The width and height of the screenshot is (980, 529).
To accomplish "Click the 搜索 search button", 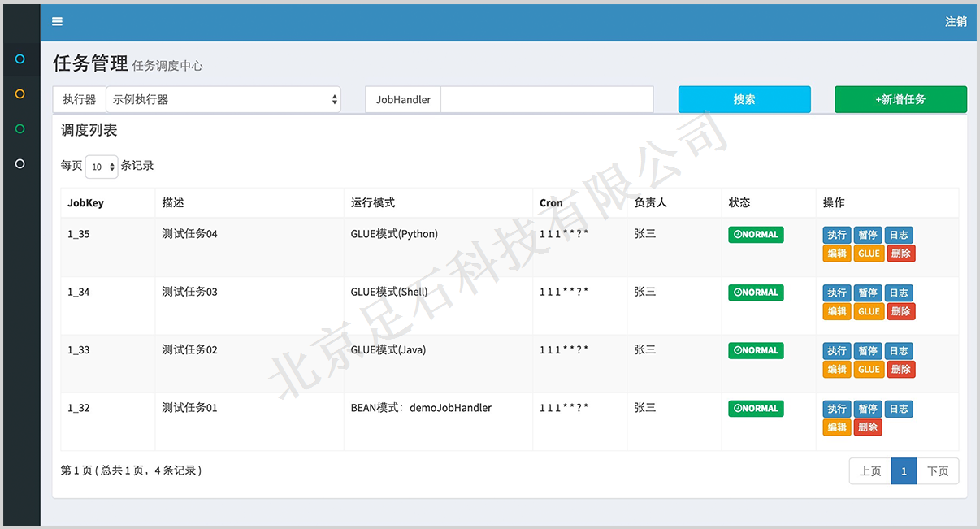I will click(744, 99).
